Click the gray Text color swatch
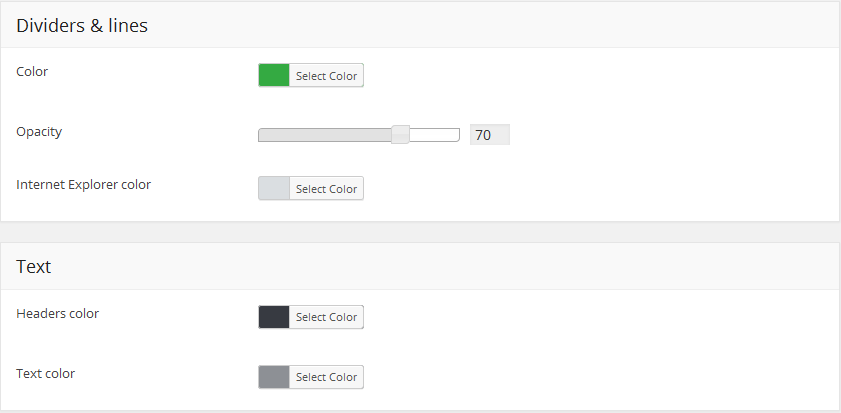The width and height of the screenshot is (841, 413). point(274,377)
